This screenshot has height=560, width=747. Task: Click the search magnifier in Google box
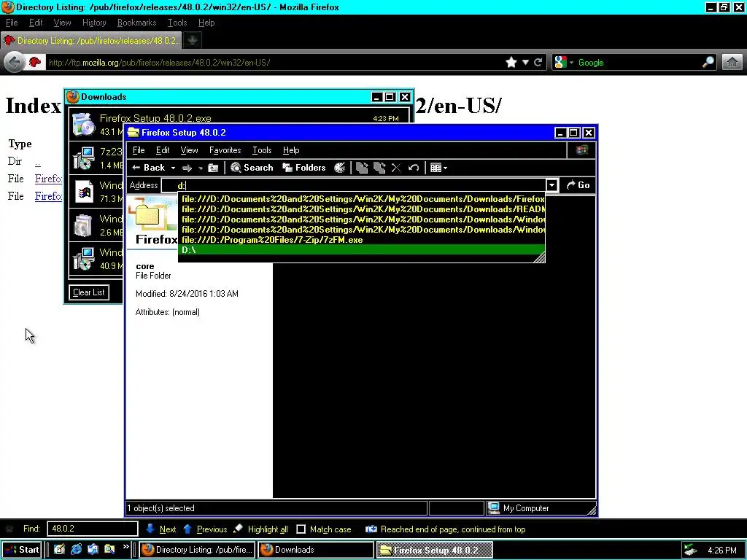[x=708, y=63]
